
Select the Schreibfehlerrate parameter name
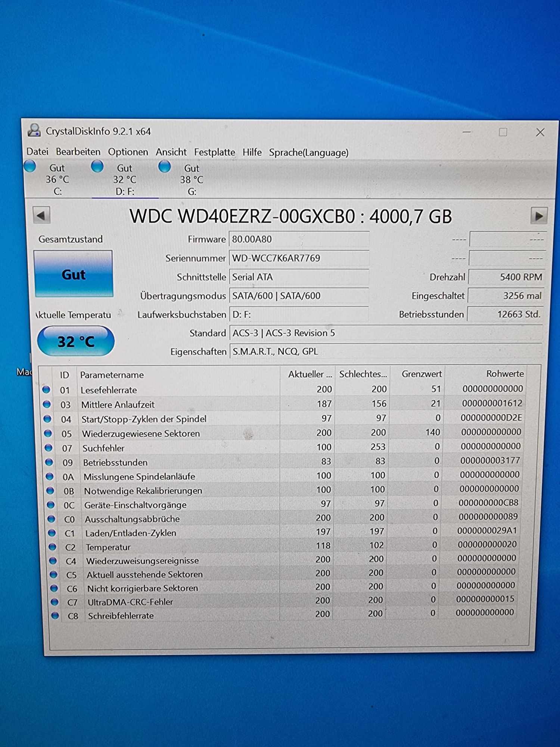[x=121, y=616]
